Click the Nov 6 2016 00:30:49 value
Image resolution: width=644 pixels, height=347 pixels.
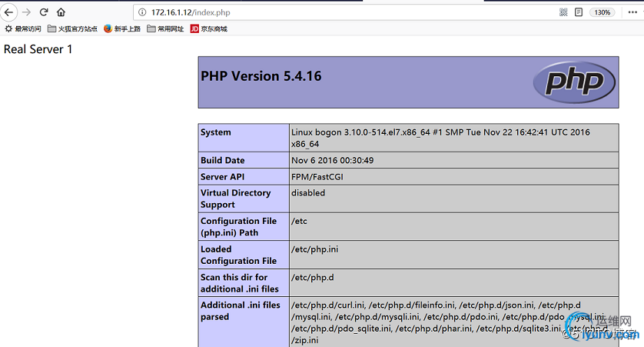point(333,160)
